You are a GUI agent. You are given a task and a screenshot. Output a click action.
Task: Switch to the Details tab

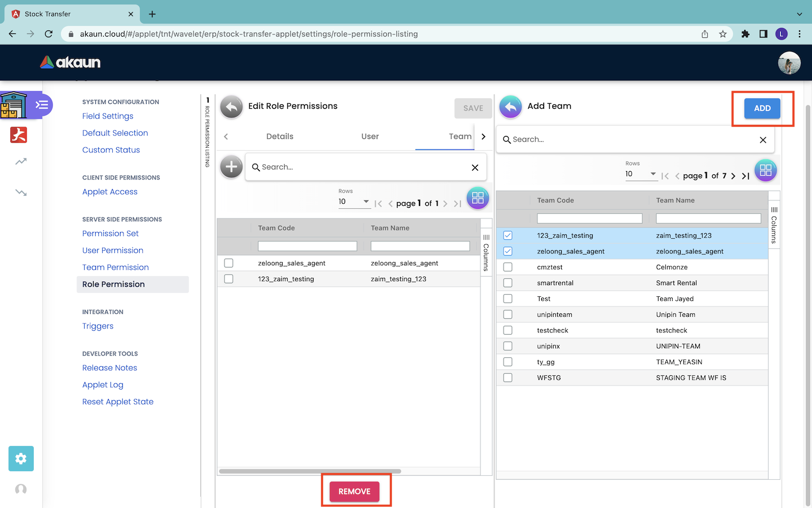coord(280,137)
